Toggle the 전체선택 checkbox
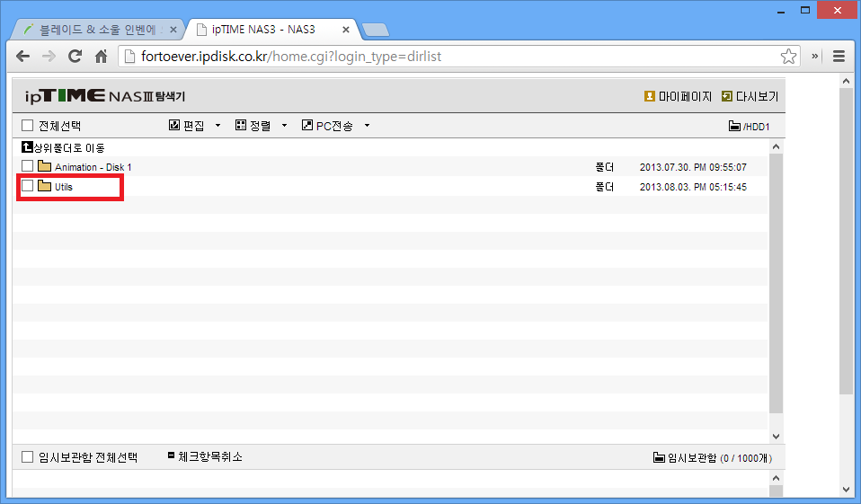 [x=27, y=126]
